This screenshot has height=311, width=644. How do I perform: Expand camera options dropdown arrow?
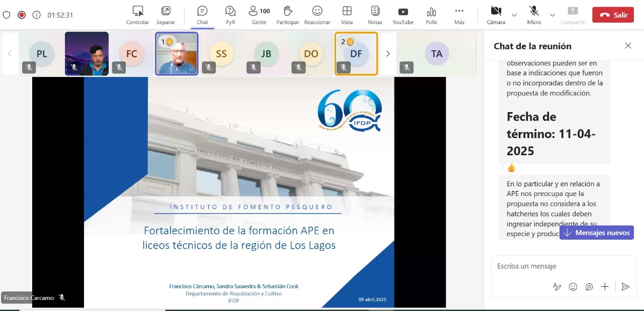coord(514,15)
